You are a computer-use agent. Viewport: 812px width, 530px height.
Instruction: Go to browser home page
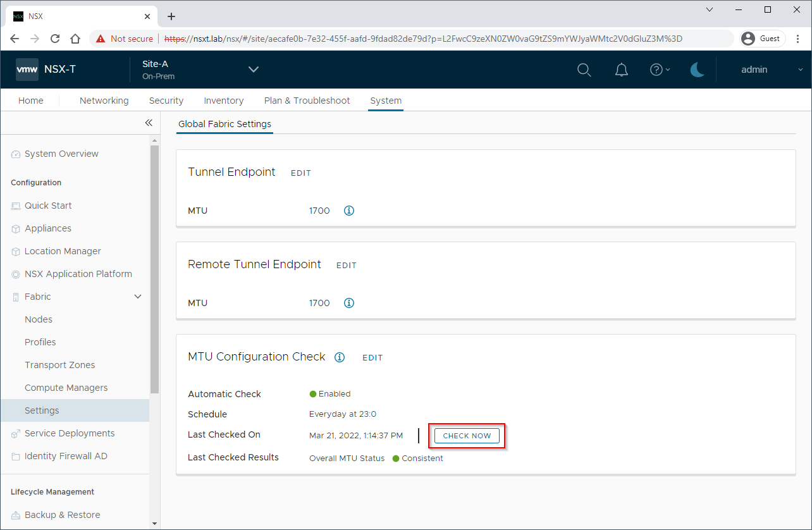[x=75, y=39]
